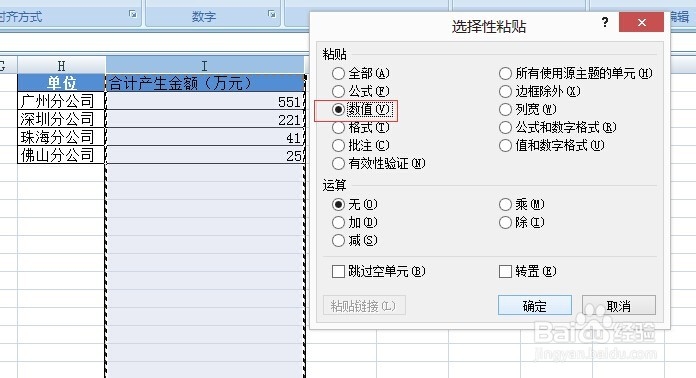Image resolution: width=696 pixels, height=378 pixels.
Task: Choose 有效性验证 (N) option
Action: click(379, 164)
